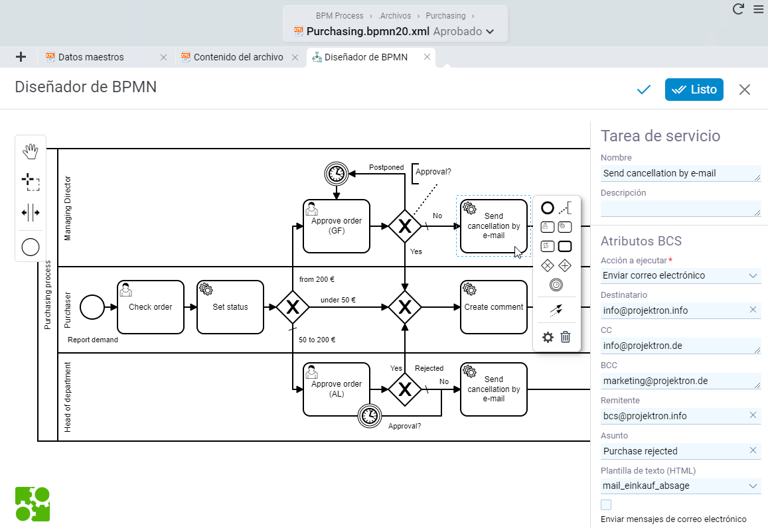Choose connect arrows tool in context pad
Viewport: 768px width, 532px height.
[556, 310]
